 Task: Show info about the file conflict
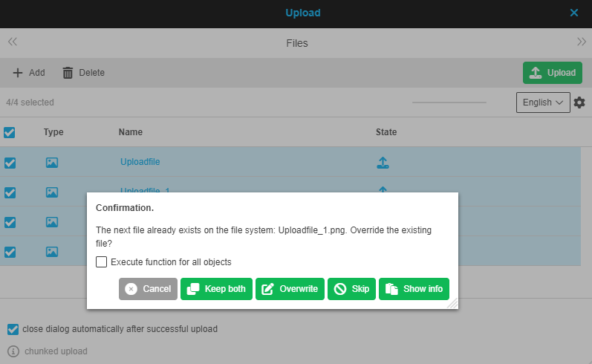tap(414, 289)
